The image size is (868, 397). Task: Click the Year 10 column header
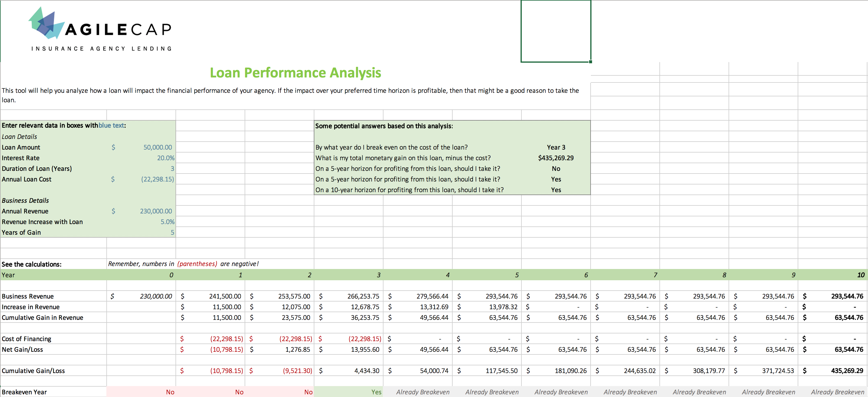tap(833, 275)
